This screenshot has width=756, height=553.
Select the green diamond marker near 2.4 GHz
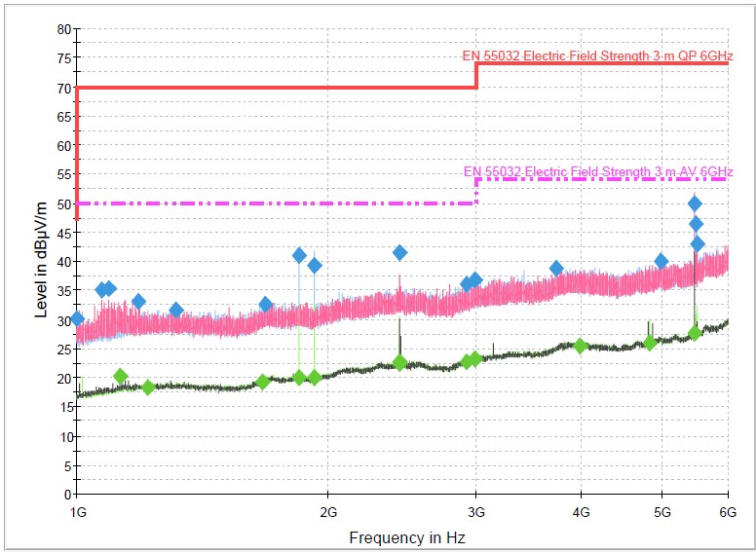pos(399,362)
